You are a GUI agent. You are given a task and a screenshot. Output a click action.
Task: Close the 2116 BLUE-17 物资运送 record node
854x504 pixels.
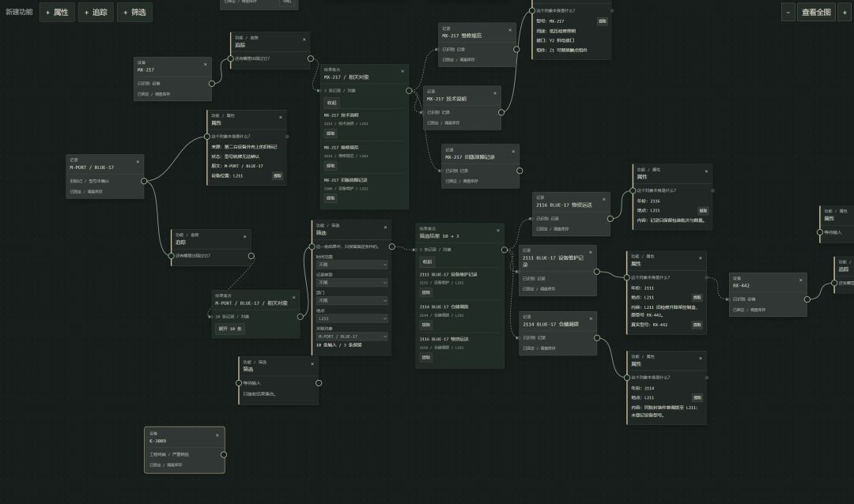(x=604, y=199)
